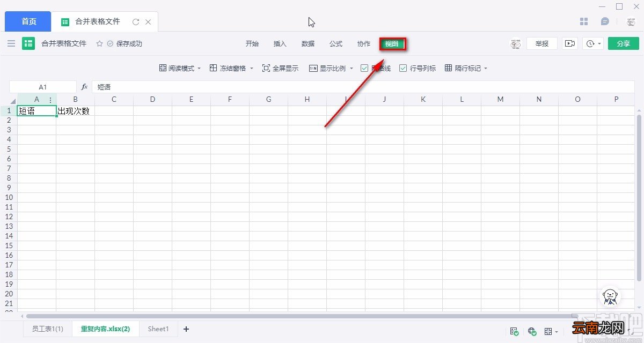Open the hamburger menu beside the file name
The image size is (644, 343).
coord(11,43)
